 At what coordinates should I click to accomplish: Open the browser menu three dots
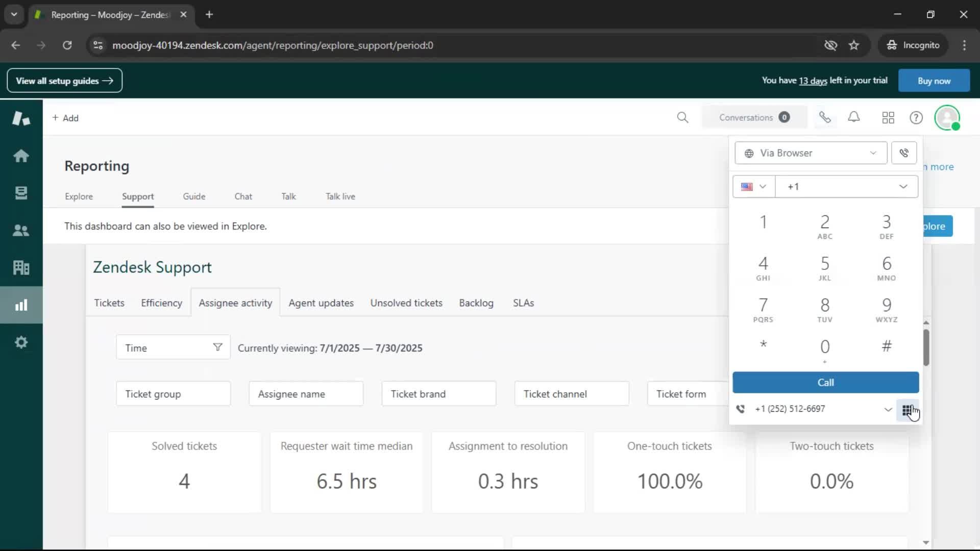[x=964, y=45]
